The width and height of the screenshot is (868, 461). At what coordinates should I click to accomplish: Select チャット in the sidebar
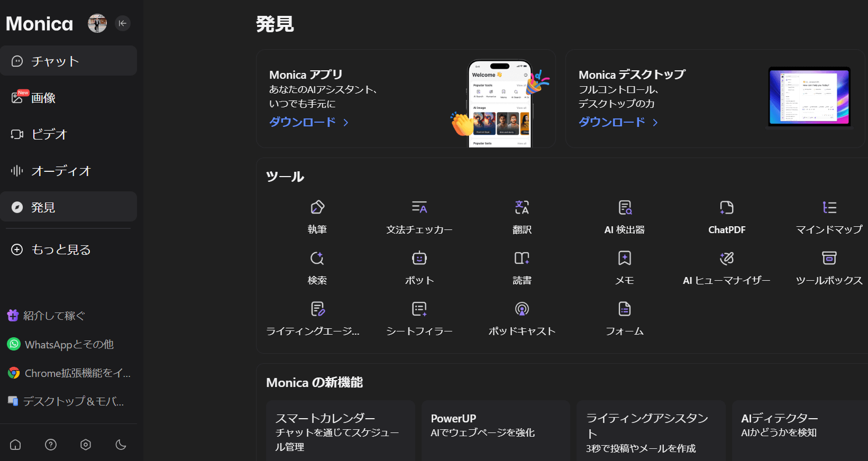click(x=69, y=61)
